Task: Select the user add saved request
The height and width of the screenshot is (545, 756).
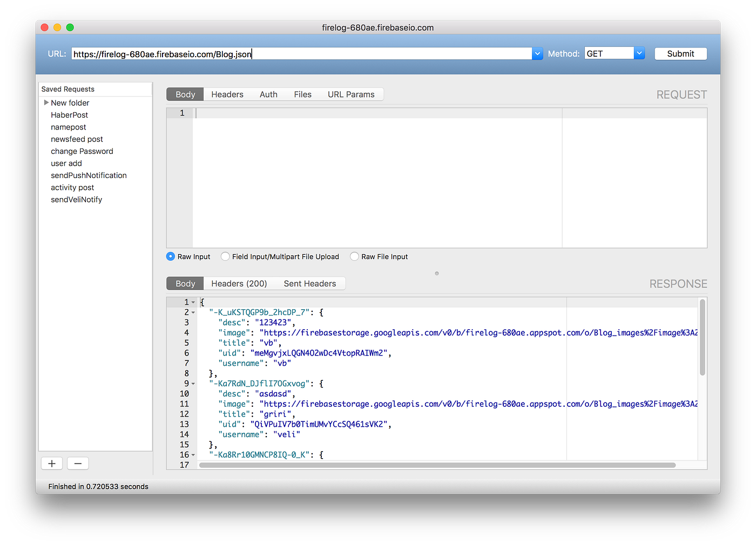Action: pos(66,163)
